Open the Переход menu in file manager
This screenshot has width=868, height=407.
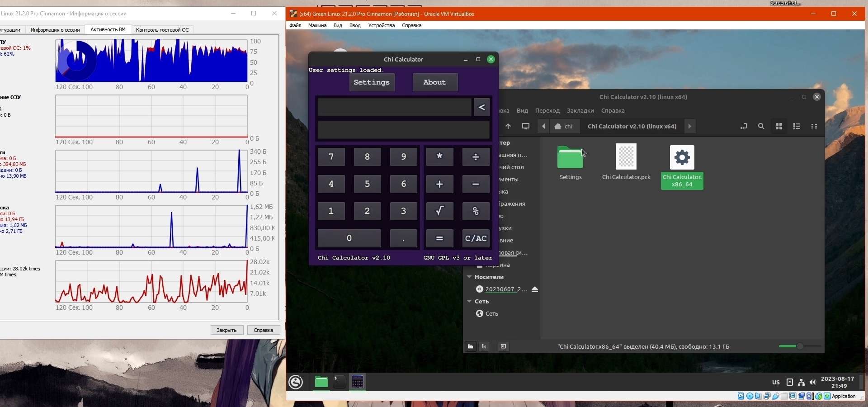pyautogui.click(x=547, y=111)
